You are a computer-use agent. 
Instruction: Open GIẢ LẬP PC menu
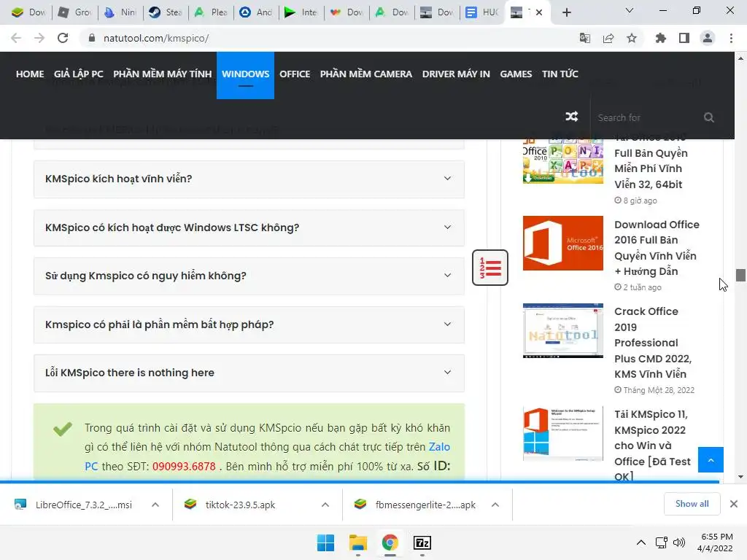pyautogui.click(x=79, y=74)
